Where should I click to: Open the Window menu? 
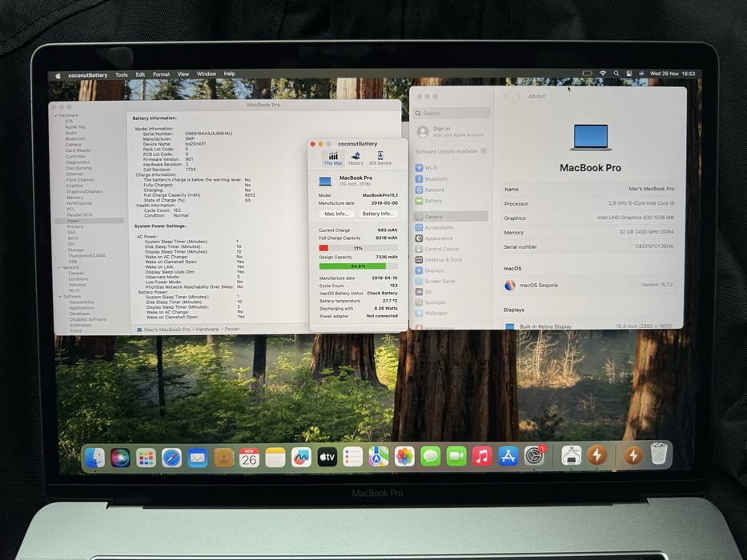click(x=207, y=74)
